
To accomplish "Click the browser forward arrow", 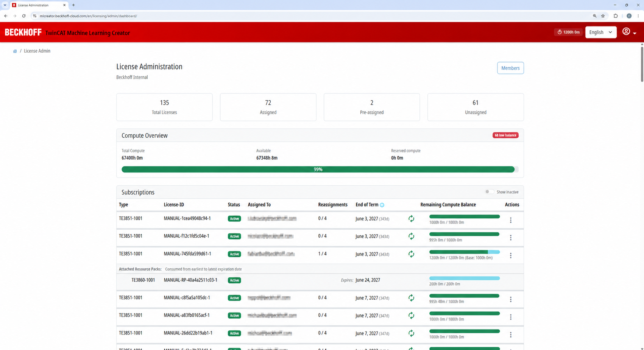I will click(x=15, y=16).
